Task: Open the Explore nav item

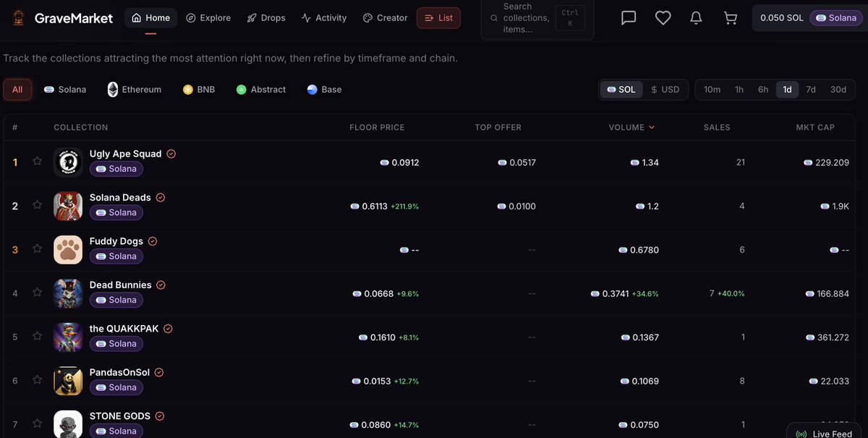Action: (x=208, y=18)
